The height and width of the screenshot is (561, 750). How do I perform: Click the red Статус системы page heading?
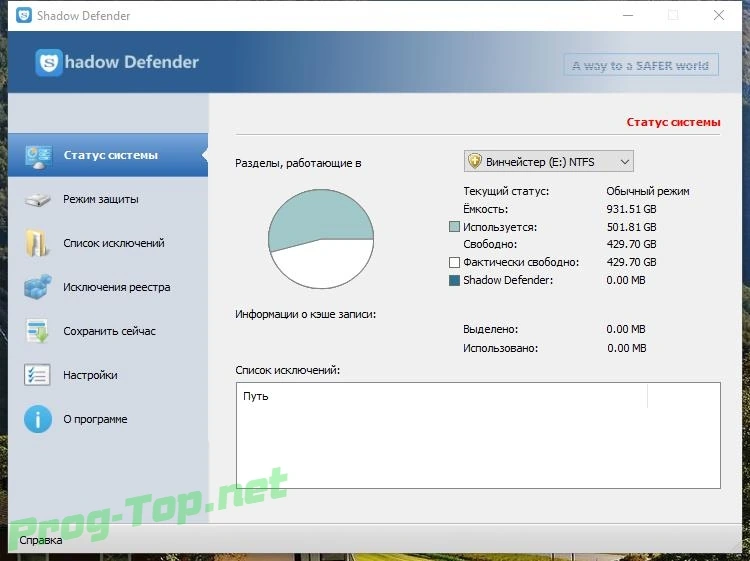(673, 122)
